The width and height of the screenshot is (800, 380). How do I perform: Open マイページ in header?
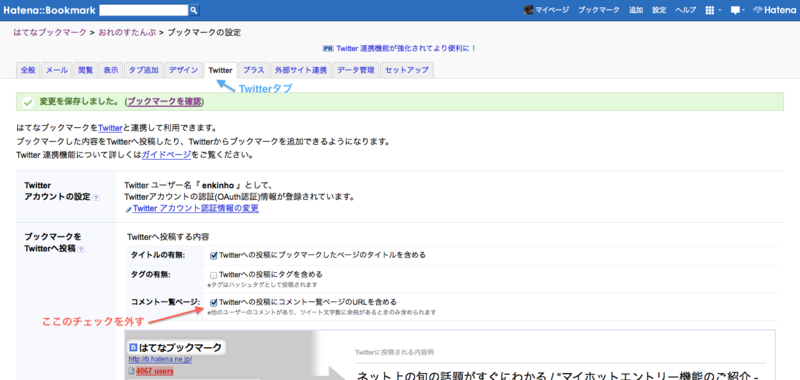(x=552, y=10)
